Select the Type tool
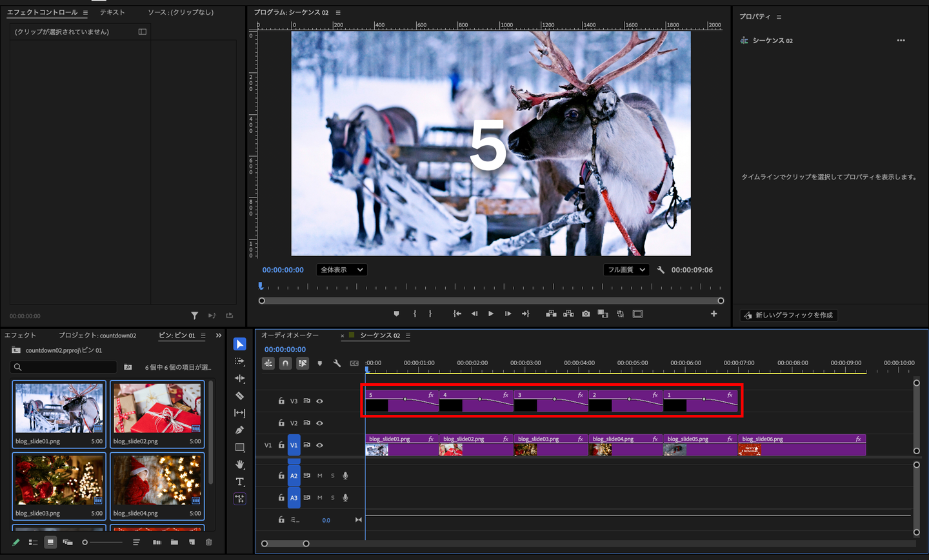Screen dimensions: 929x560 click(239, 481)
